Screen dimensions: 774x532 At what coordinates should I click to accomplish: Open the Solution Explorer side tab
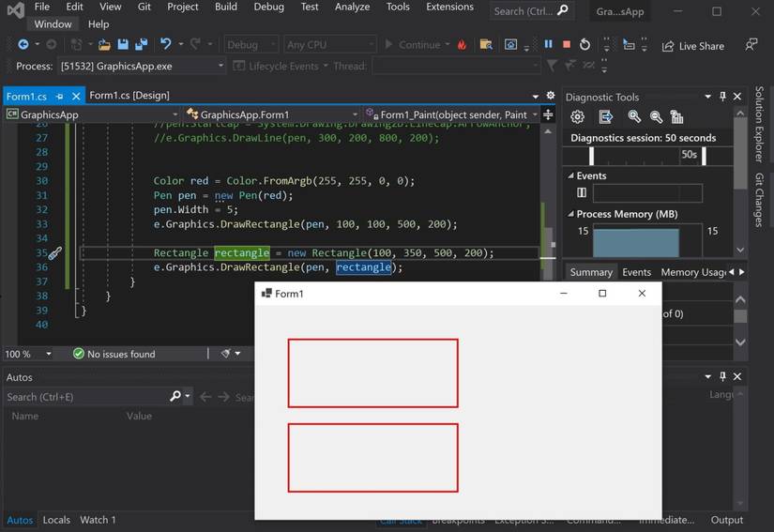coord(759,125)
